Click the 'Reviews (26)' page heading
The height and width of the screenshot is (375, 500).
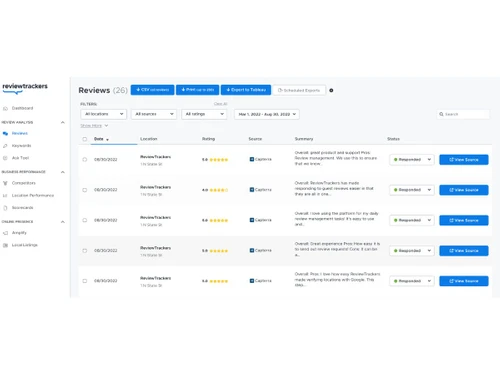[x=103, y=90]
